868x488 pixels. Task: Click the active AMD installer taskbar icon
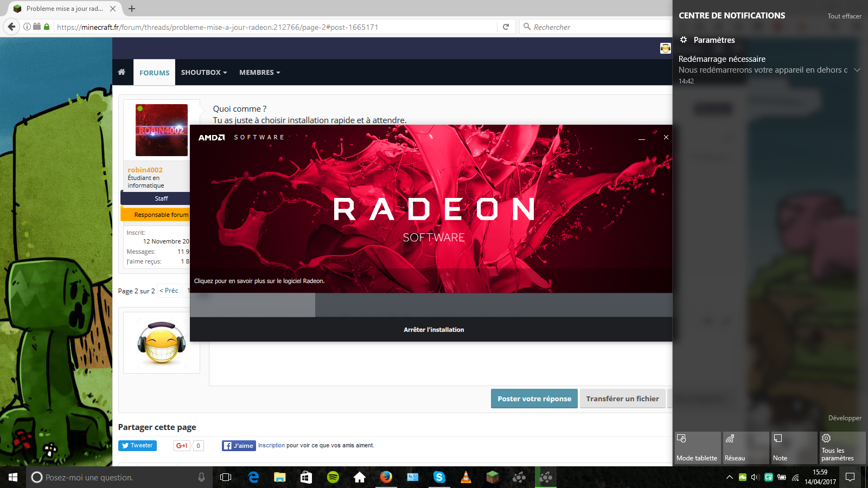pos(546,477)
